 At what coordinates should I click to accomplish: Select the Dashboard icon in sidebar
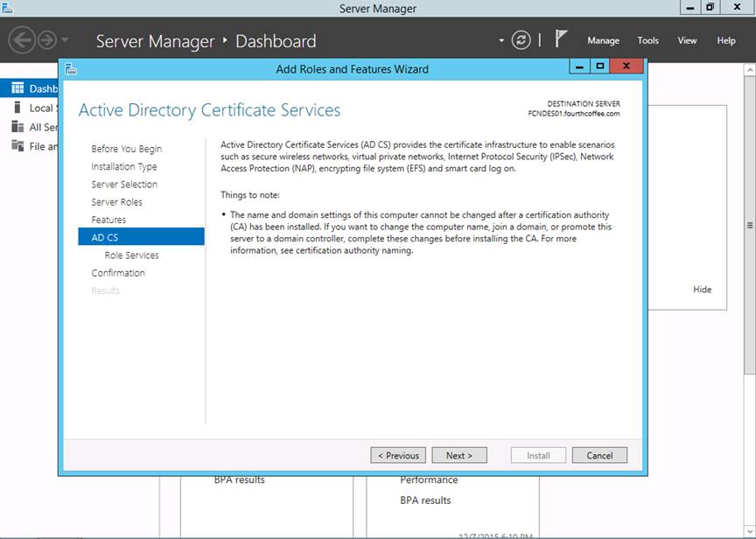(17, 88)
